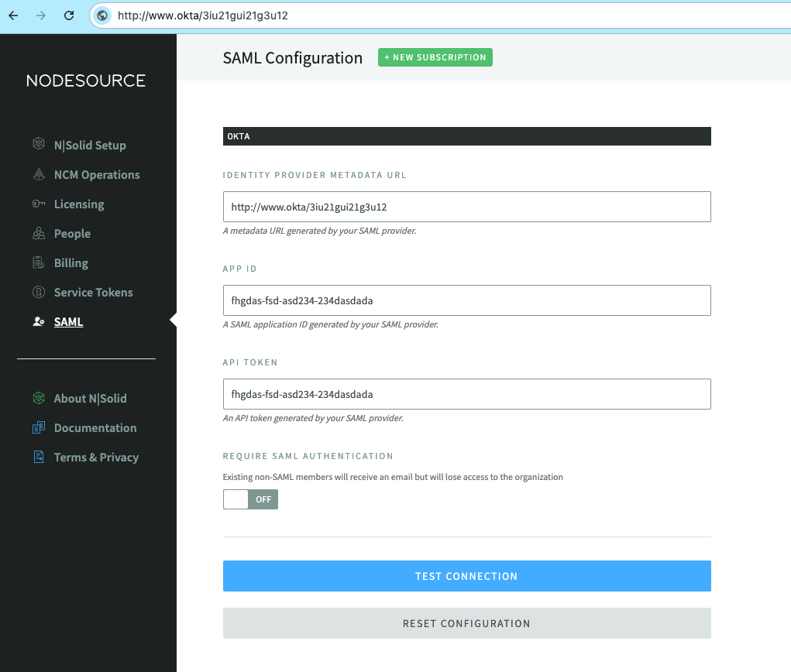Click the REQUIRE SAML AUTHENTICATION label
This screenshot has height=672, width=791.
308,456
